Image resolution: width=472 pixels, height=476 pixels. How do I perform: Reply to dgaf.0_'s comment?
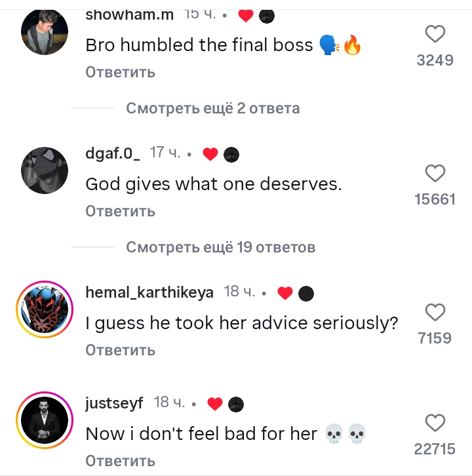120,211
